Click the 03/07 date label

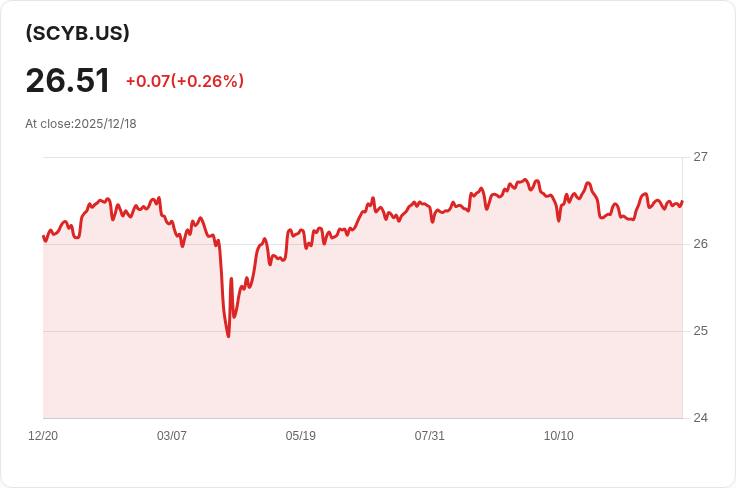tap(172, 436)
